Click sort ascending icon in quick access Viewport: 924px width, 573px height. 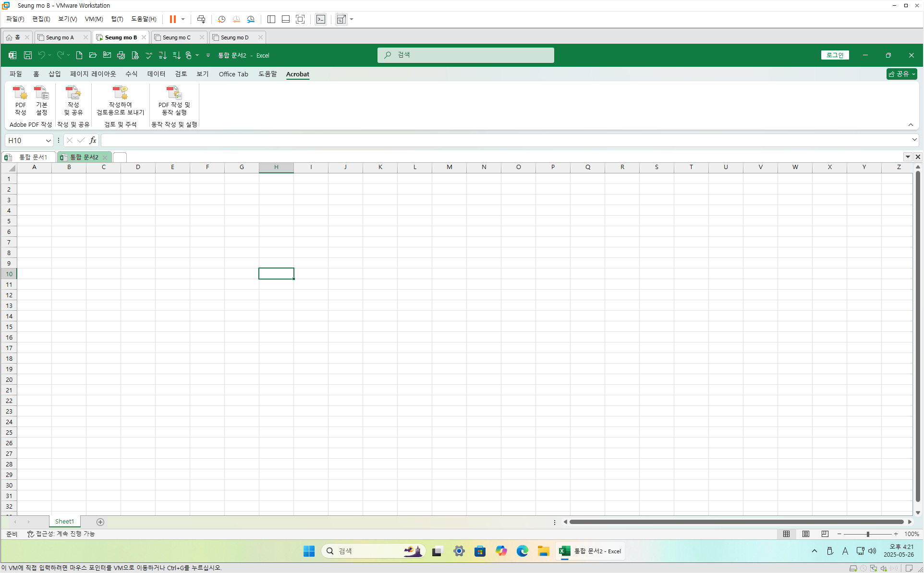coord(162,55)
